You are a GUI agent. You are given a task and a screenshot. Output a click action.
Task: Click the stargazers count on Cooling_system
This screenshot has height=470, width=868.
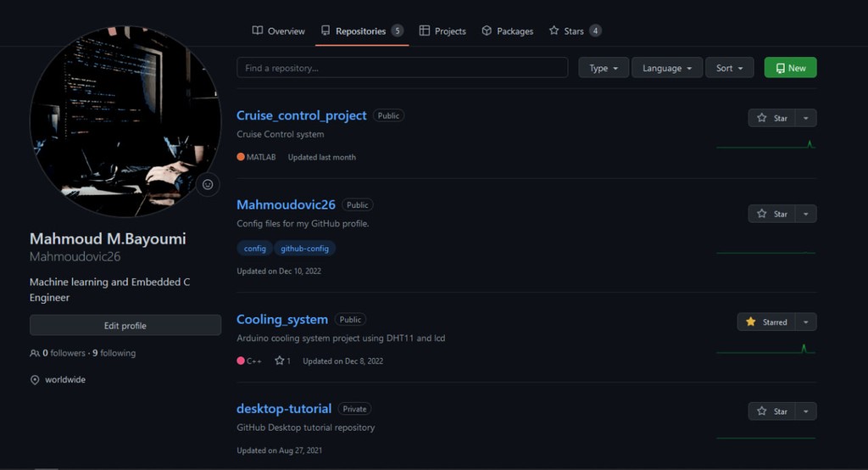click(282, 361)
